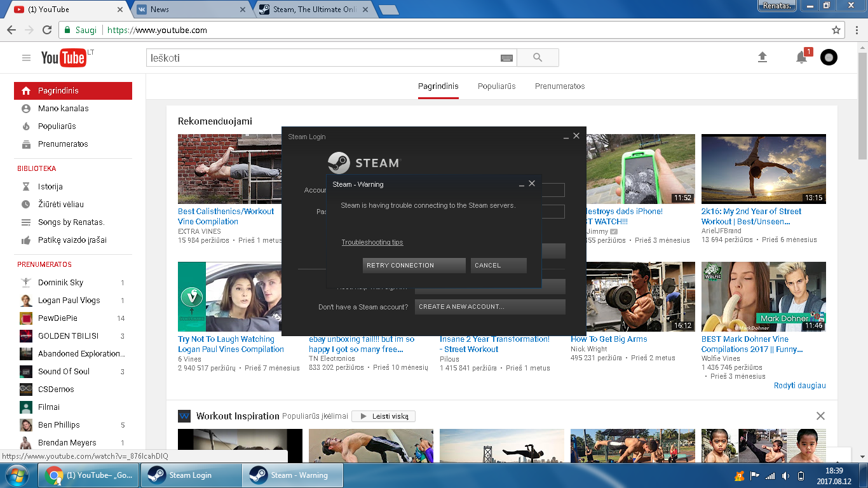Click the upload video arrow icon
The image size is (868, 488).
coord(763,57)
